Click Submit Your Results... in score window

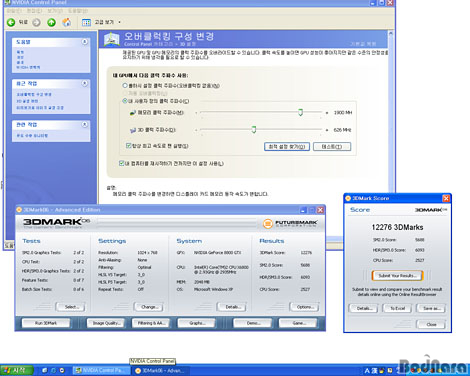[x=397, y=276]
